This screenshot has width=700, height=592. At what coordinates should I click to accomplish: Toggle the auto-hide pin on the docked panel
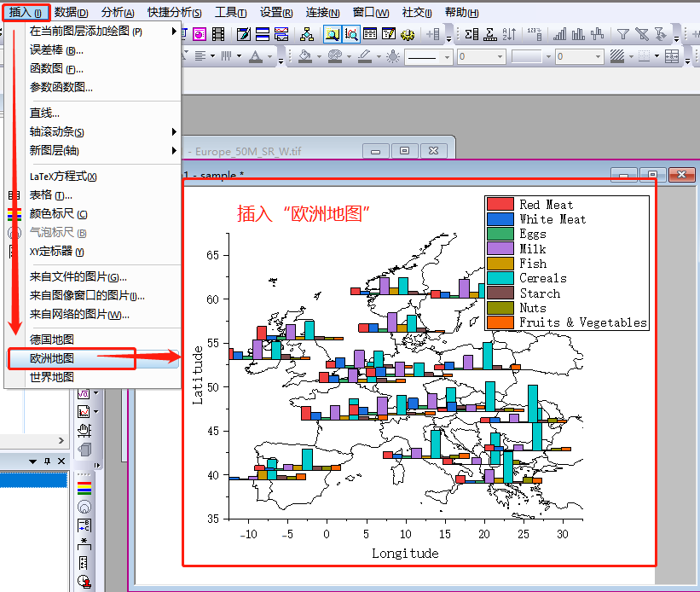click(48, 461)
